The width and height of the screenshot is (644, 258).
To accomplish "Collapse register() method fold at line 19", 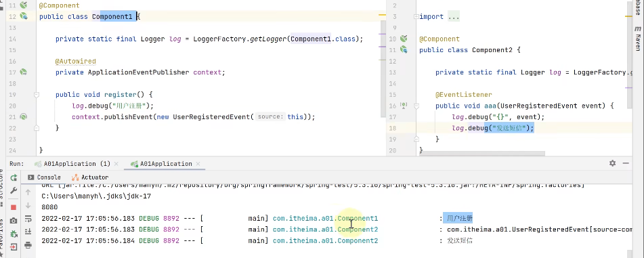I will coord(37,95).
